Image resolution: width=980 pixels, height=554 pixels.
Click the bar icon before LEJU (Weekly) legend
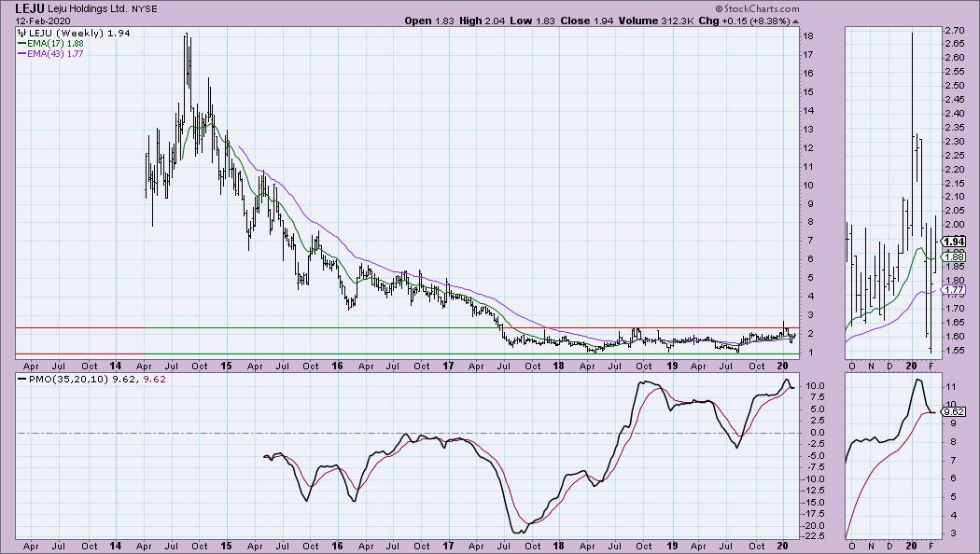(21, 33)
